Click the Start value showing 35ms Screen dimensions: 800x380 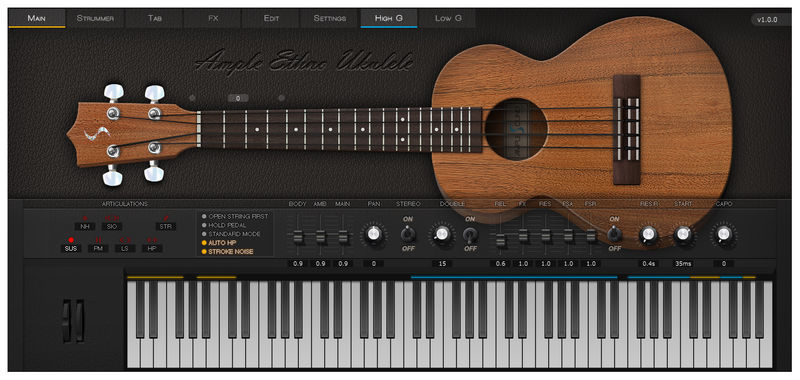click(683, 264)
